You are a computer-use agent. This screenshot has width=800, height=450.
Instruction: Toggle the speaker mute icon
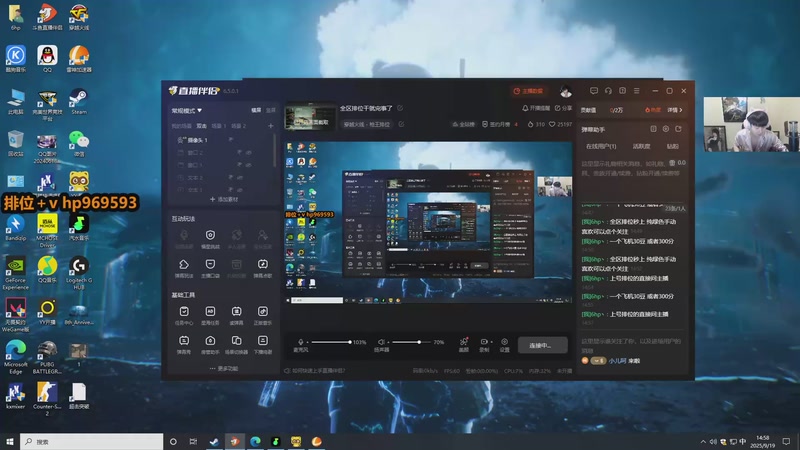381,342
